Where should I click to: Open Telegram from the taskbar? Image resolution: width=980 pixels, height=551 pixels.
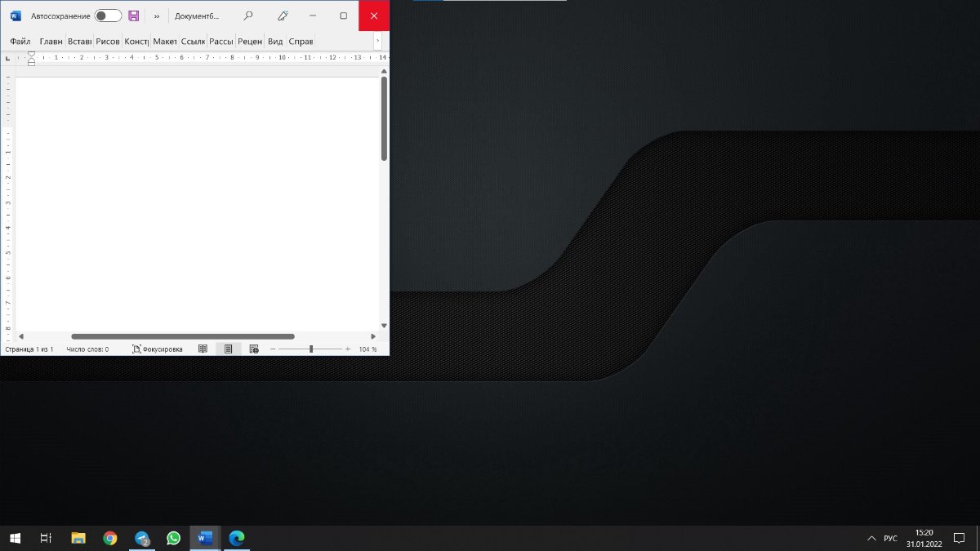(x=142, y=538)
